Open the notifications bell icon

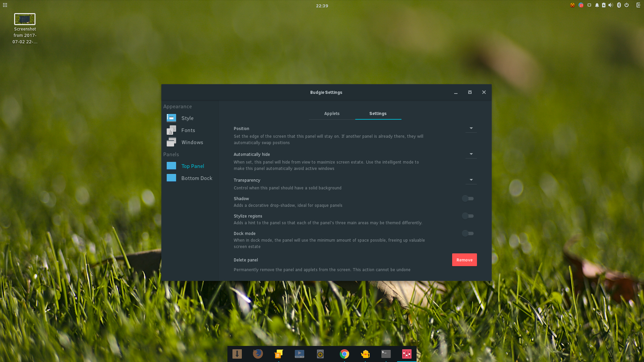click(x=597, y=5)
